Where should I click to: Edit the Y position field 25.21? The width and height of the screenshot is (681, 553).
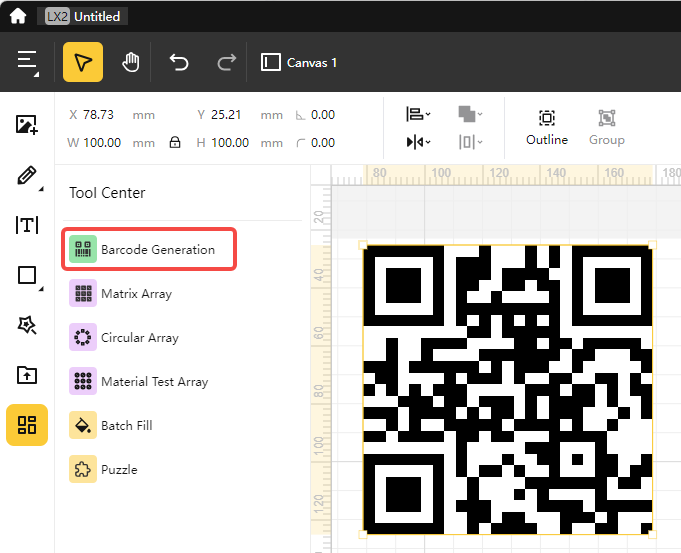pos(226,115)
